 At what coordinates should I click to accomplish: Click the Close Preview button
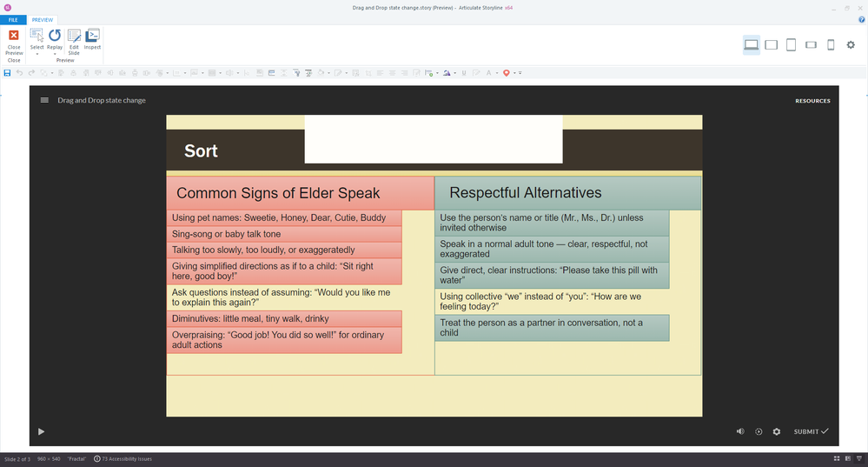(x=14, y=41)
